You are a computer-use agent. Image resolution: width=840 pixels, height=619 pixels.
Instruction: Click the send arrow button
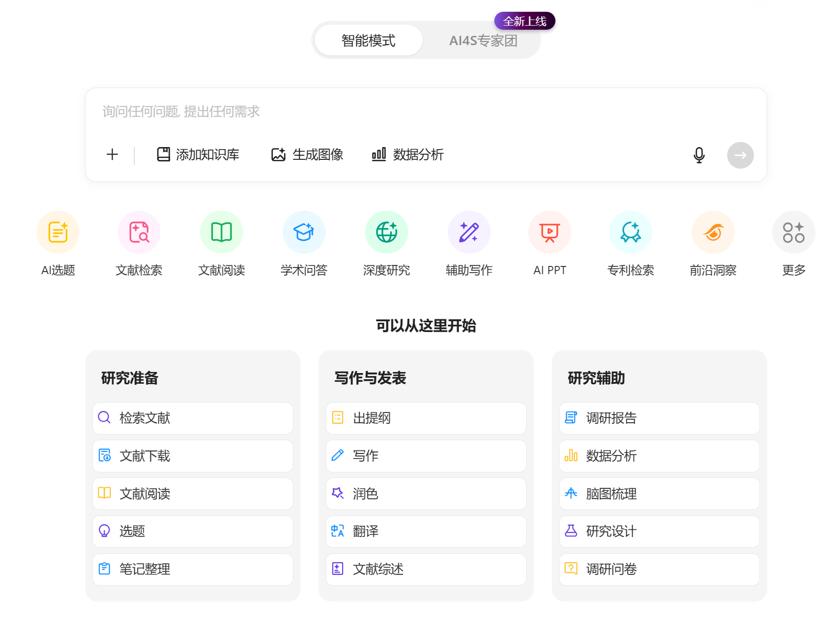(741, 155)
